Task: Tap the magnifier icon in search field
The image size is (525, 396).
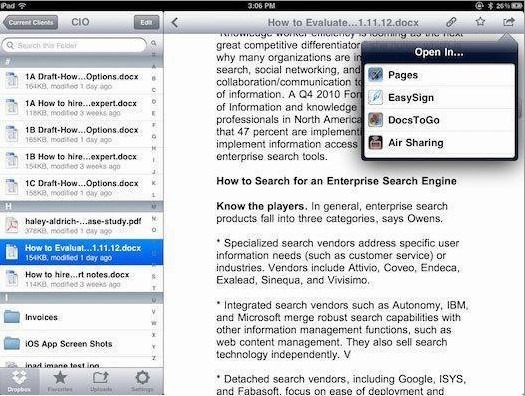Action: click(x=10, y=45)
